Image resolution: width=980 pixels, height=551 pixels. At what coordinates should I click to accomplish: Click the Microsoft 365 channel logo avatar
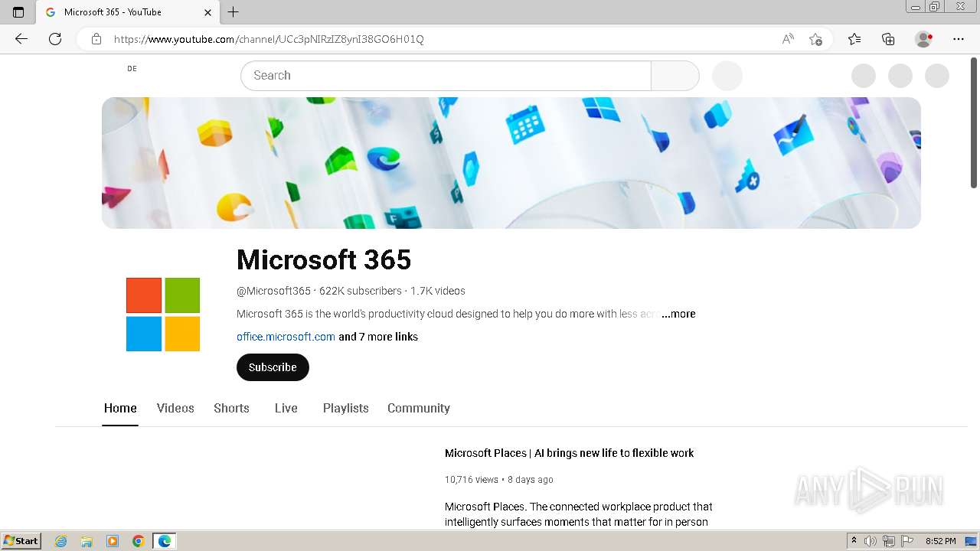click(163, 315)
